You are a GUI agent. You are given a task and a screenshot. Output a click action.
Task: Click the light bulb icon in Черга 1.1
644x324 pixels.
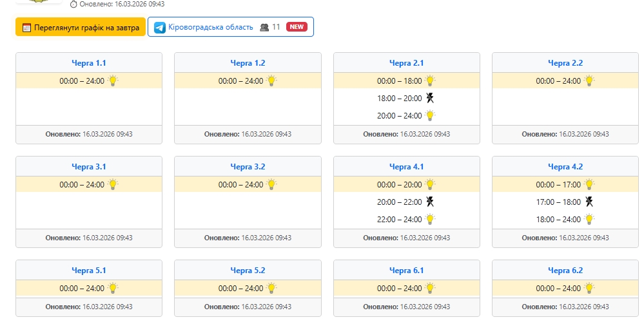pyautogui.click(x=113, y=81)
